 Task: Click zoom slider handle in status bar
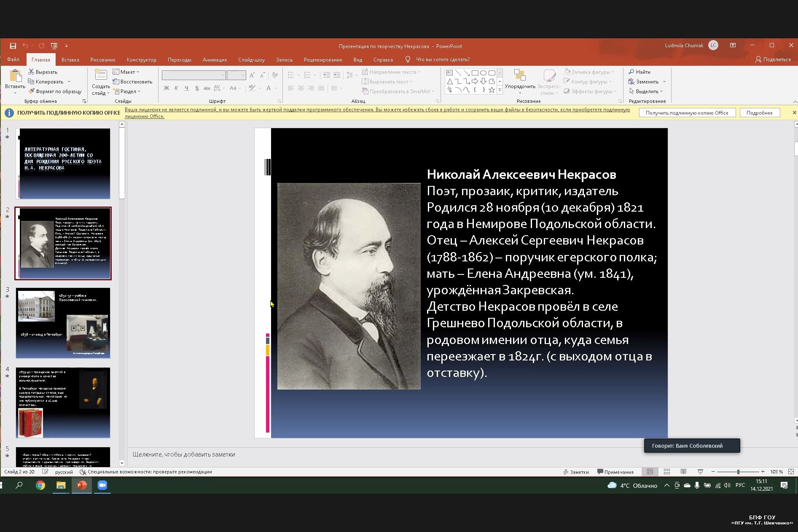(738, 472)
